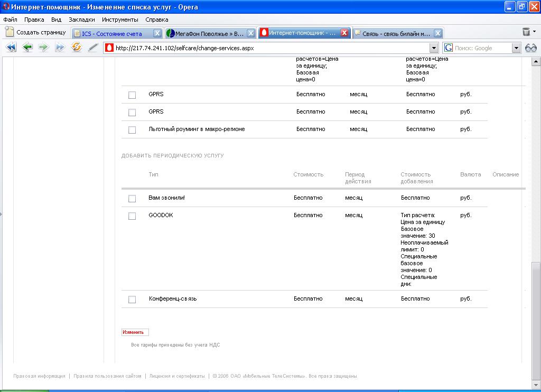Enable the Конференц-связь checkbox

132,300
